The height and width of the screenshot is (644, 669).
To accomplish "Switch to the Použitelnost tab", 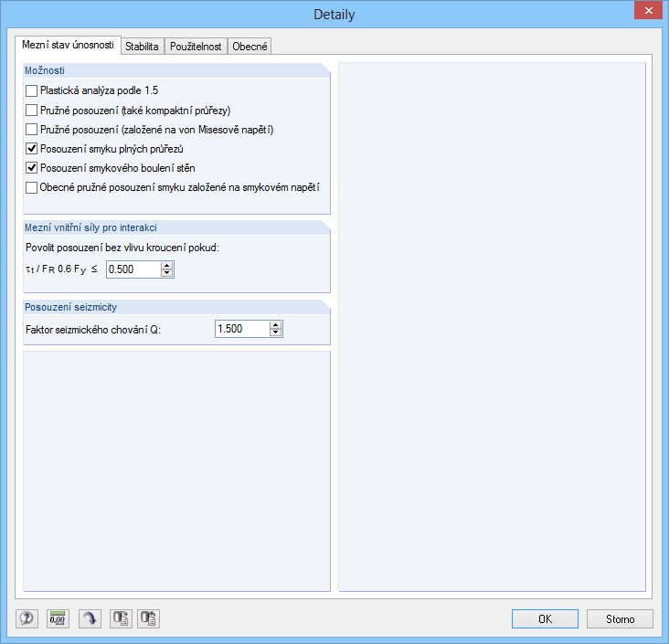I will point(196,47).
